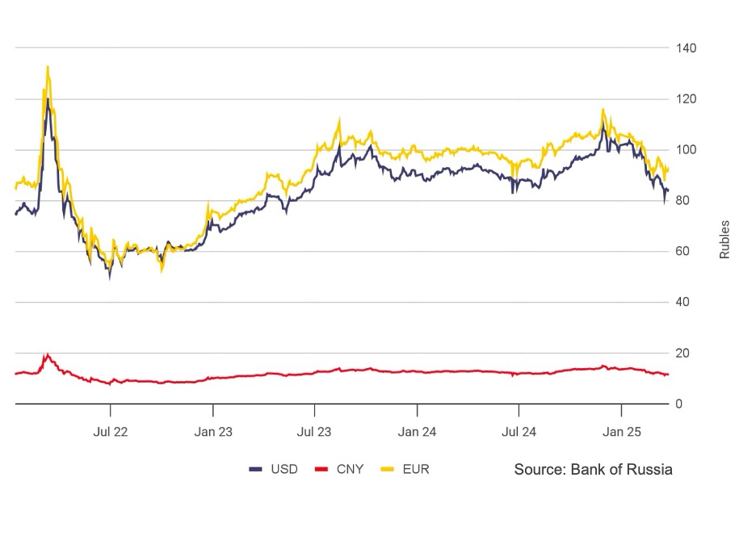Viewport: 756px width, 536px height.
Task: Select the Rubles axis title
Action: pyautogui.click(x=724, y=239)
